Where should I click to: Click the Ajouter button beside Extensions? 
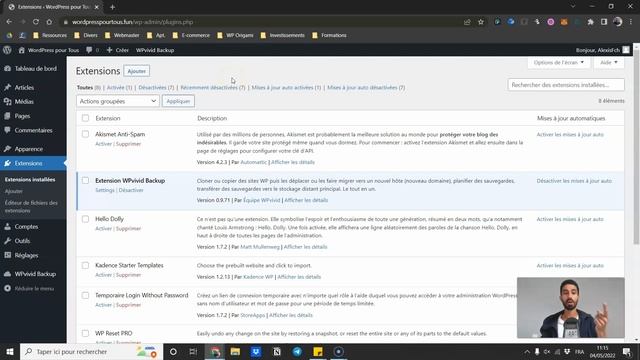[137, 71]
